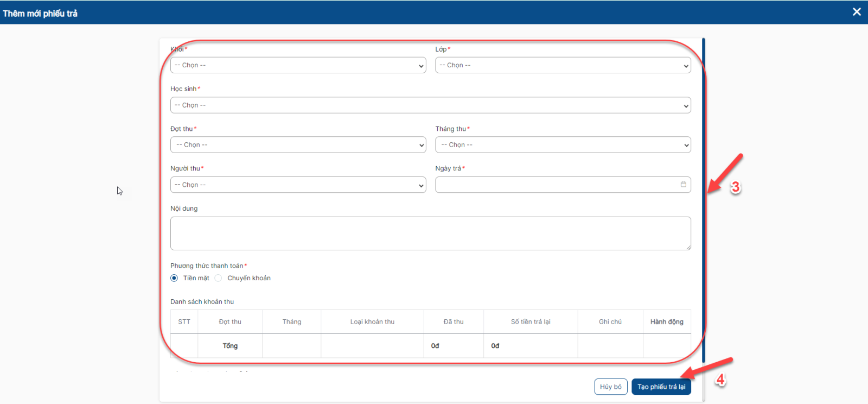868x404 pixels.
Task: Click Tạo phiếu trả lại button
Action: coord(661,387)
